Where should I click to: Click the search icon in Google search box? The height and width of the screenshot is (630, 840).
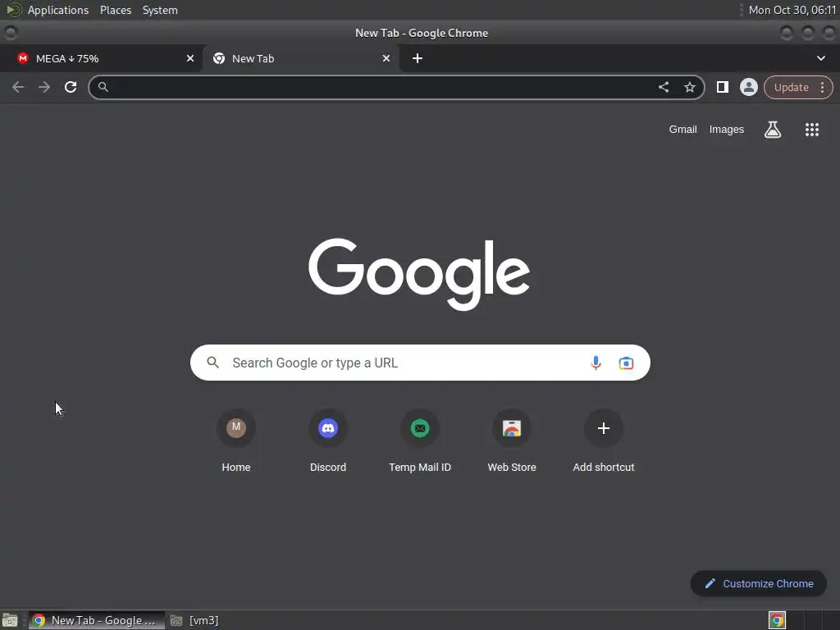click(212, 363)
